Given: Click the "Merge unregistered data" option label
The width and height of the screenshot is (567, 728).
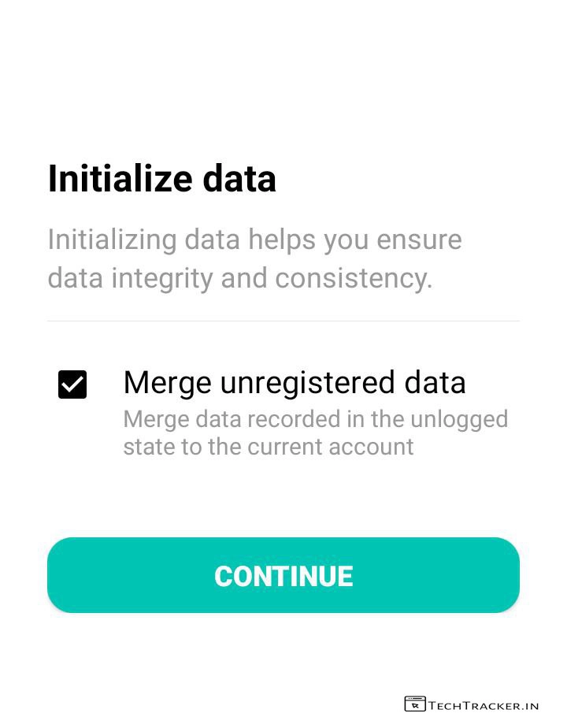Looking at the screenshot, I should (295, 383).
